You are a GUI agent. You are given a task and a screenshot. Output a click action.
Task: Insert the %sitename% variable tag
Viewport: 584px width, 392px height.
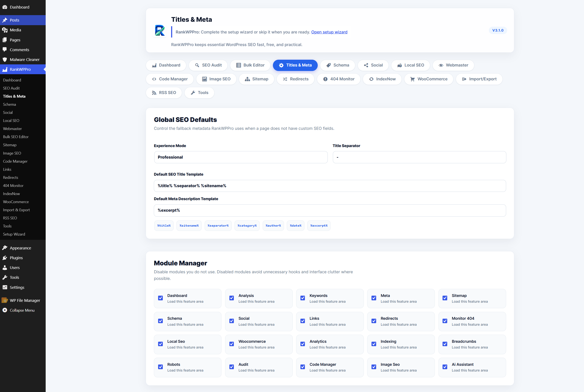pyautogui.click(x=189, y=226)
